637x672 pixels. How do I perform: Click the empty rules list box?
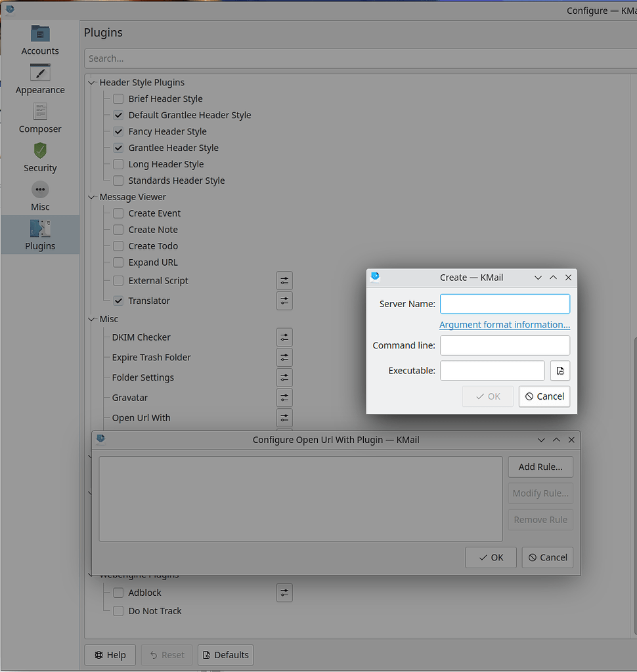(301, 499)
